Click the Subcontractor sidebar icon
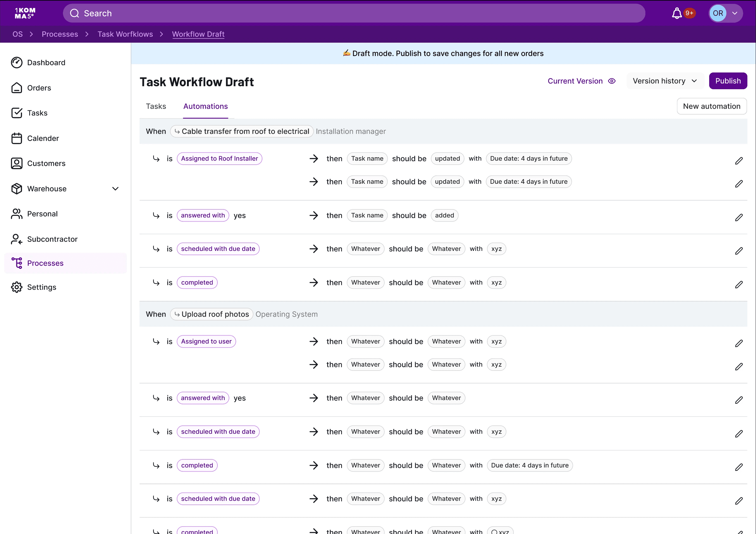This screenshot has height=534, width=756. (16, 239)
